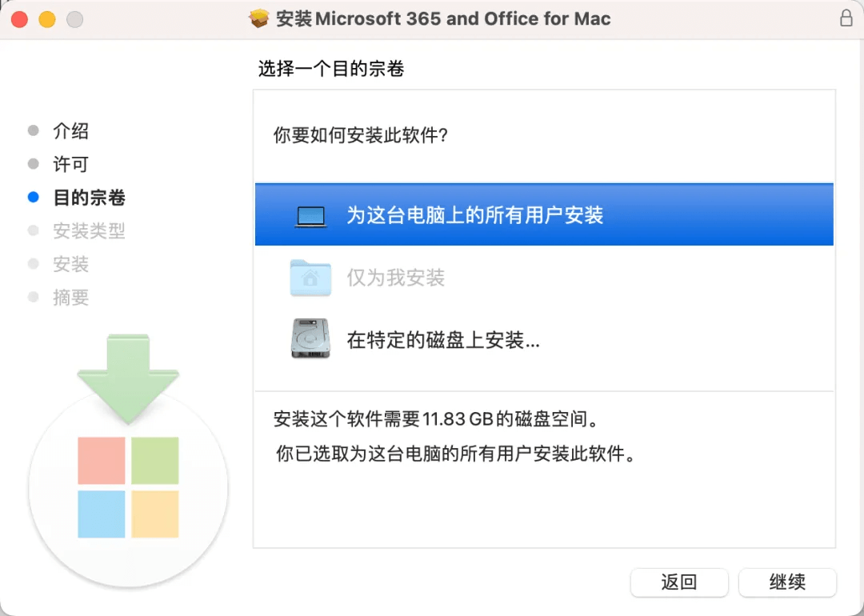This screenshot has width=864, height=616.
Task: Click the disk space requirement text
Action: [x=437, y=419]
